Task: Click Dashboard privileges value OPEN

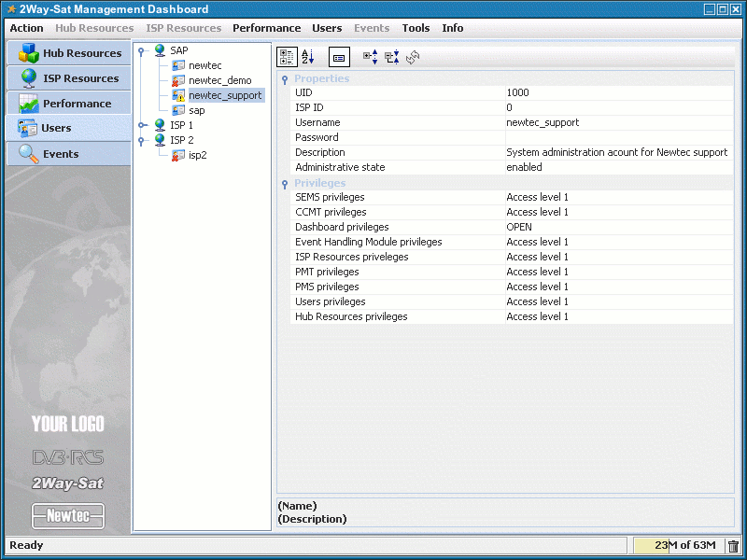Action: pos(519,227)
